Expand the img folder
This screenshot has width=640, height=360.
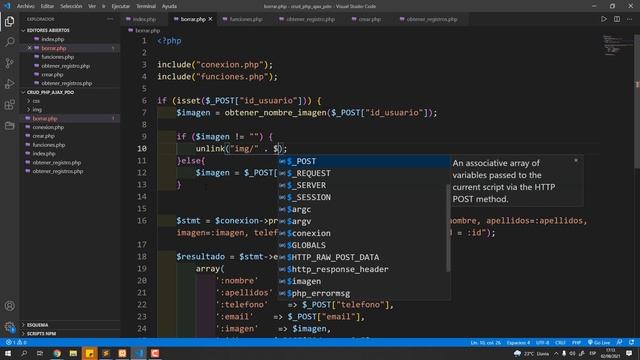click(x=37, y=110)
